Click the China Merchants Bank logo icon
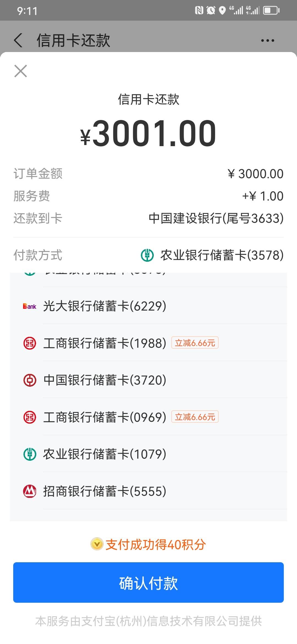Image resolution: width=297 pixels, height=644 pixels. [30, 491]
